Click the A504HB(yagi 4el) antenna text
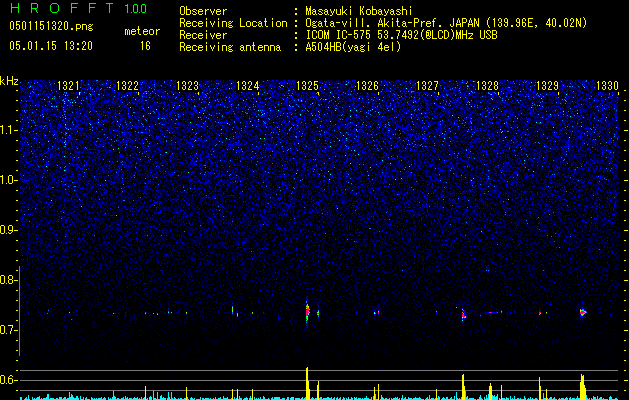Viewport: 629px width, 400px height. [353, 47]
